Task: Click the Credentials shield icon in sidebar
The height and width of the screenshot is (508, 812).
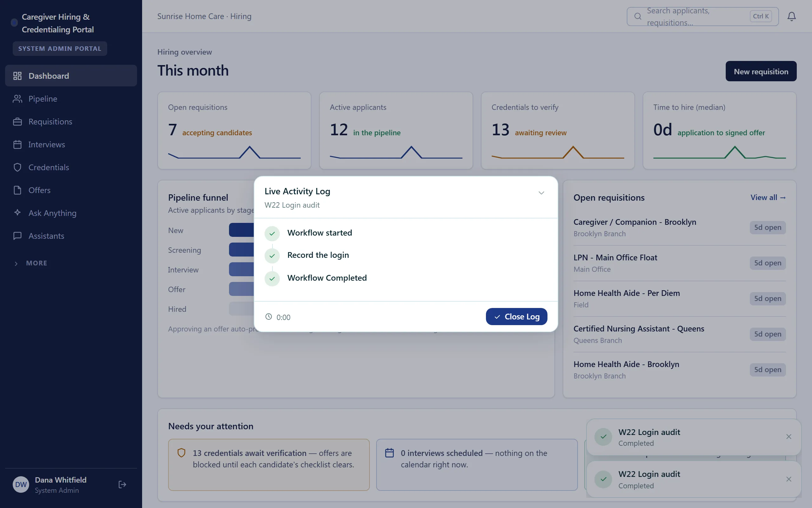Action: (x=17, y=167)
